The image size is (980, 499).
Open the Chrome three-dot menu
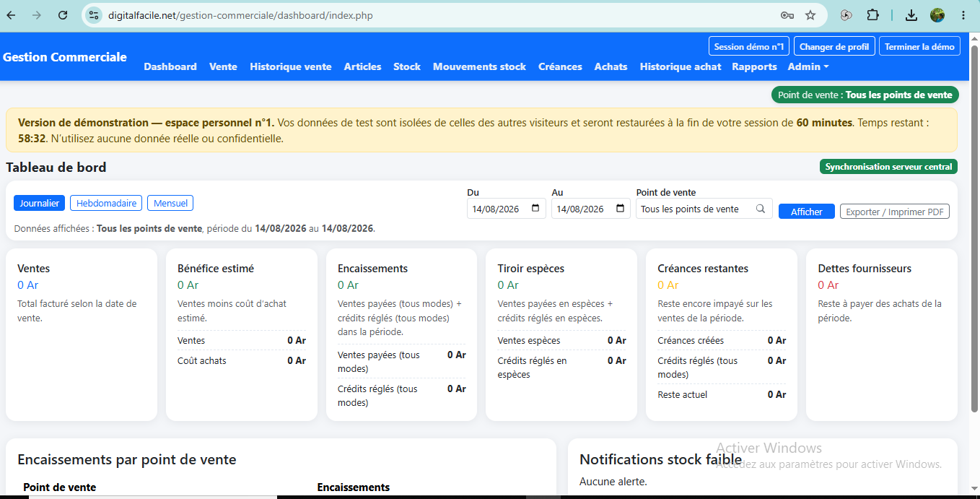tap(963, 15)
